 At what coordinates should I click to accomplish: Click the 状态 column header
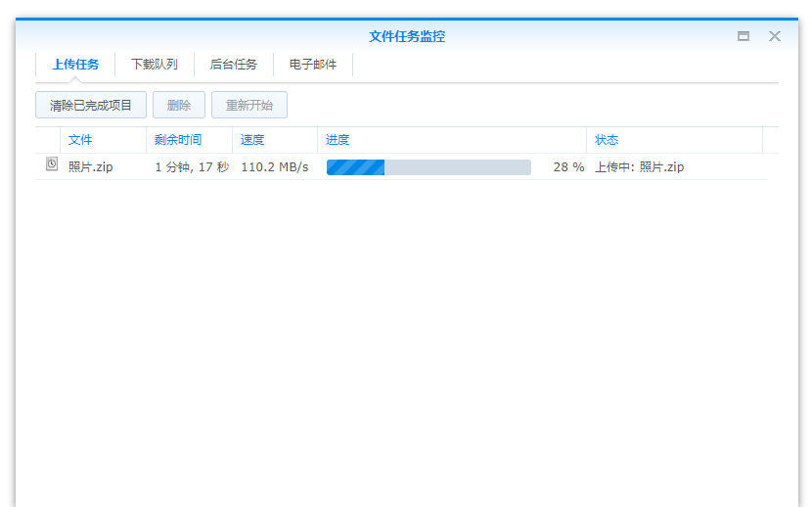pos(674,140)
